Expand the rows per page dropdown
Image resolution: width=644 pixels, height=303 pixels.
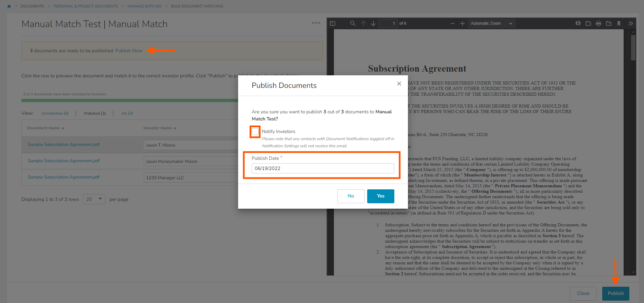coord(94,199)
